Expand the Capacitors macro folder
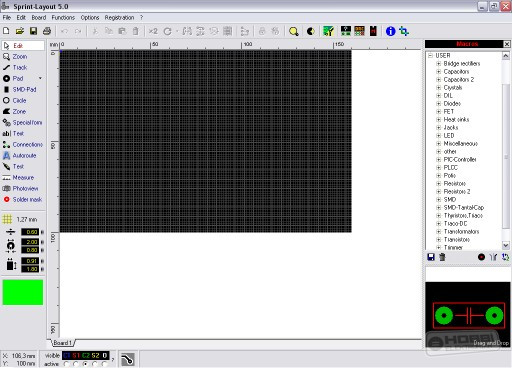 439,71
